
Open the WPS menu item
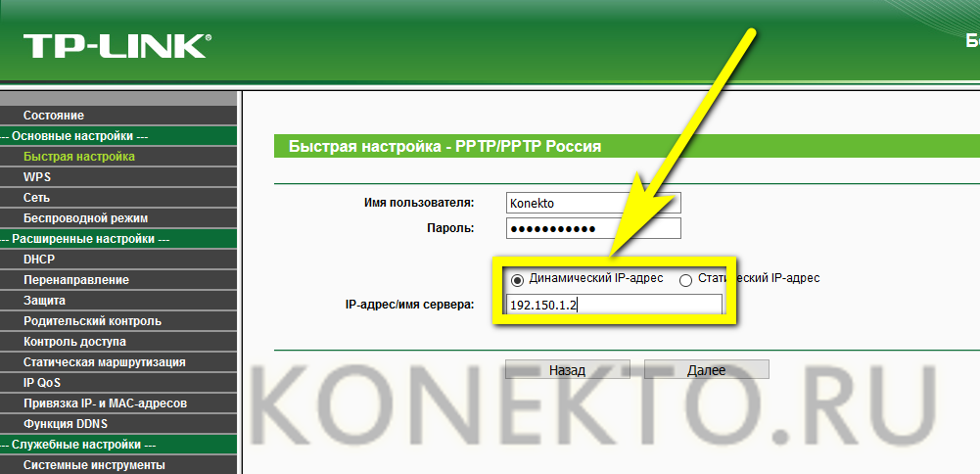click(x=118, y=177)
